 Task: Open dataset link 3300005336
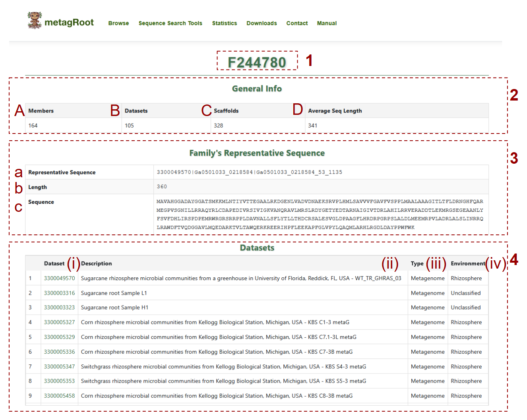coord(59,352)
